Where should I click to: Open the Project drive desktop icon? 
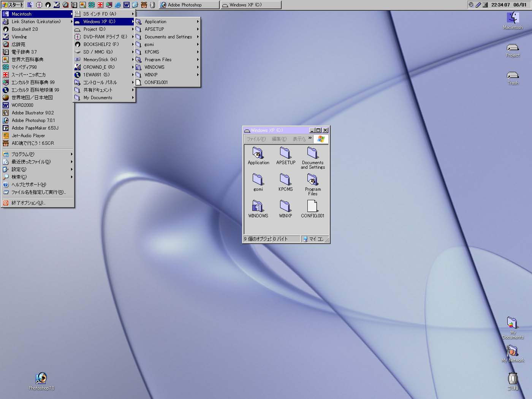pyautogui.click(x=513, y=51)
